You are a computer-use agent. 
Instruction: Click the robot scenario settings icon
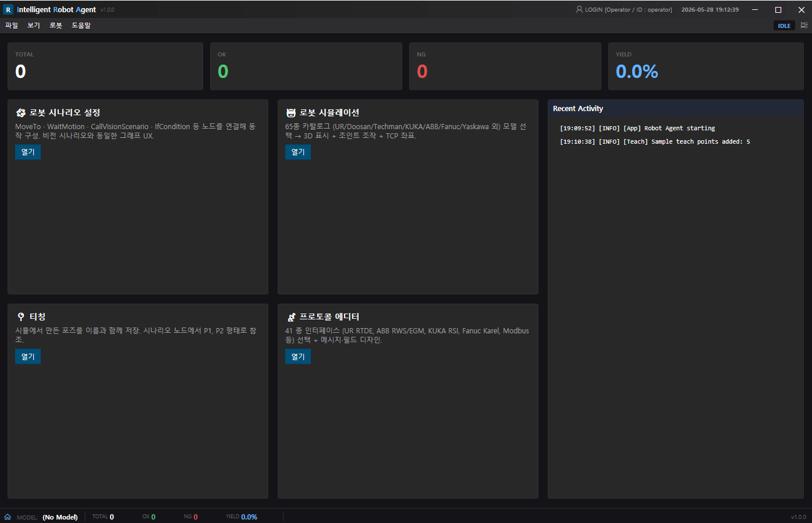pyautogui.click(x=21, y=113)
